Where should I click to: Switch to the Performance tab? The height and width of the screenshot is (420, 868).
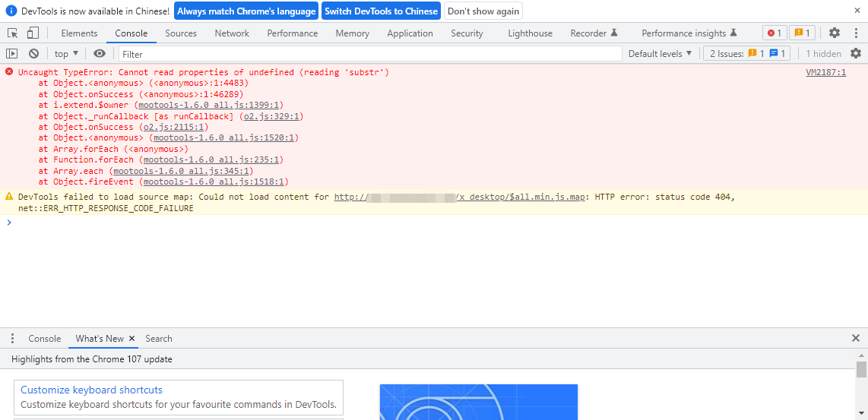293,33
